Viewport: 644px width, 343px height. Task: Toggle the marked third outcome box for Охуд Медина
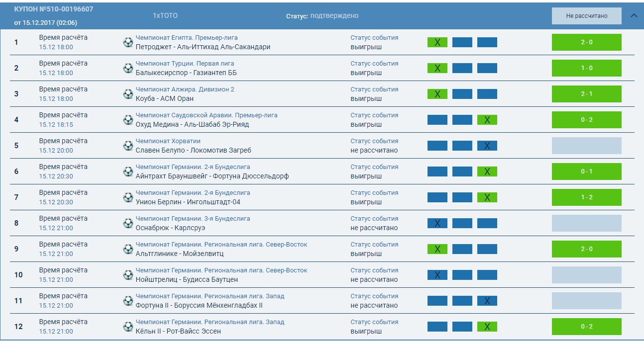[487, 120]
